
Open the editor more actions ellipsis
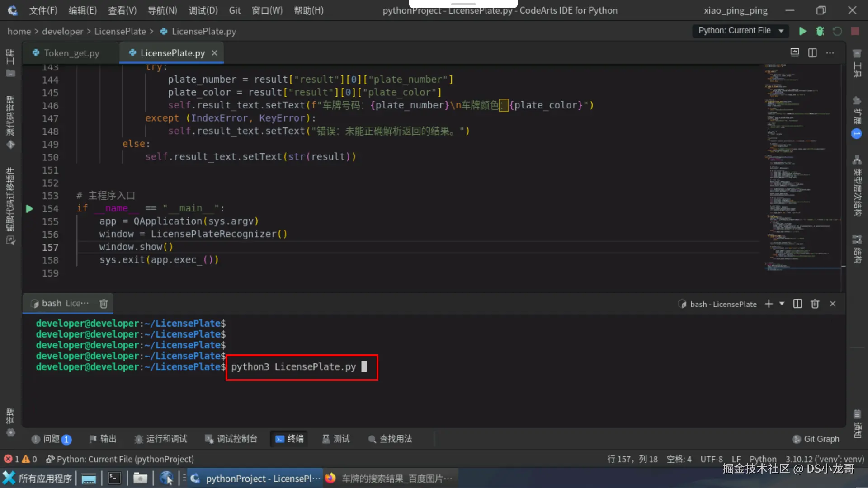(x=830, y=53)
